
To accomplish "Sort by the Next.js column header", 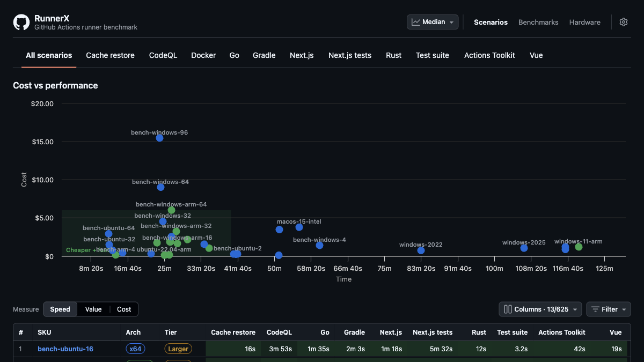I will 391,333.
